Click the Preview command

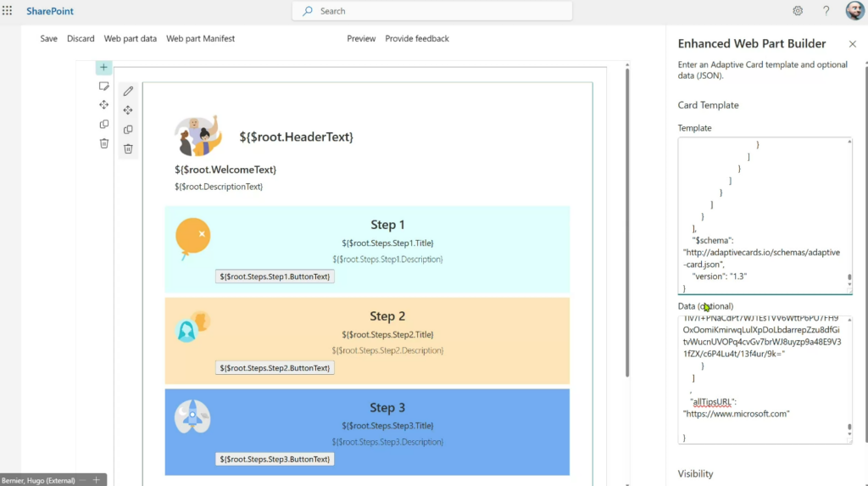coord(361,39)
